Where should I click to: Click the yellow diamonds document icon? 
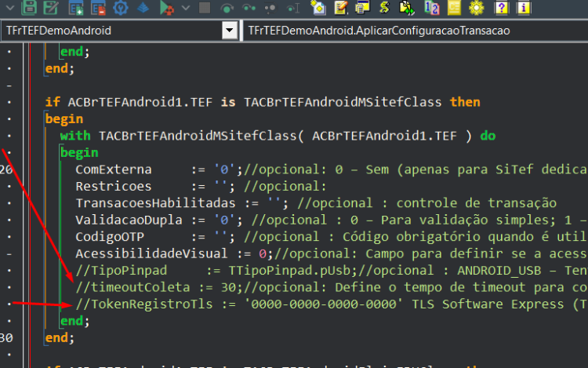(x=318, y=8)
